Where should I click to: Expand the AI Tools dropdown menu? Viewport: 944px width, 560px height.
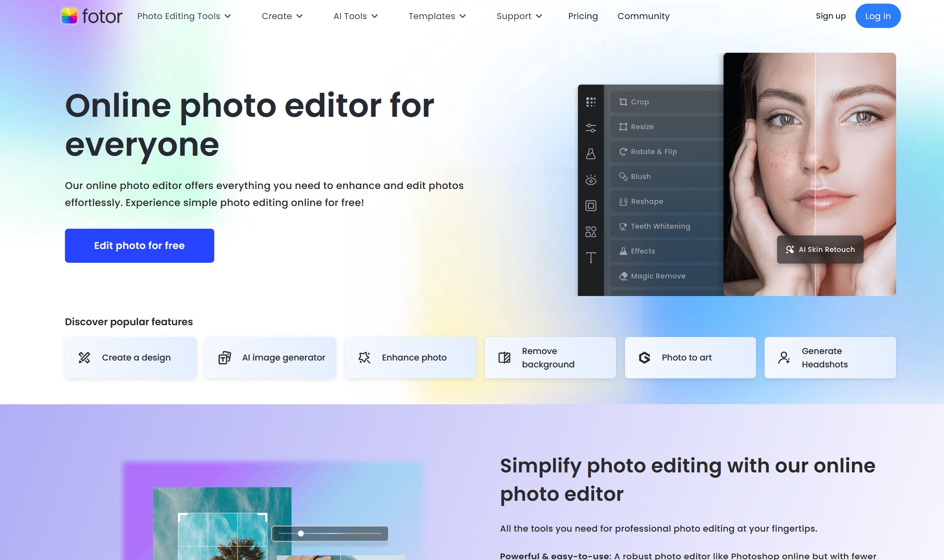356,15
